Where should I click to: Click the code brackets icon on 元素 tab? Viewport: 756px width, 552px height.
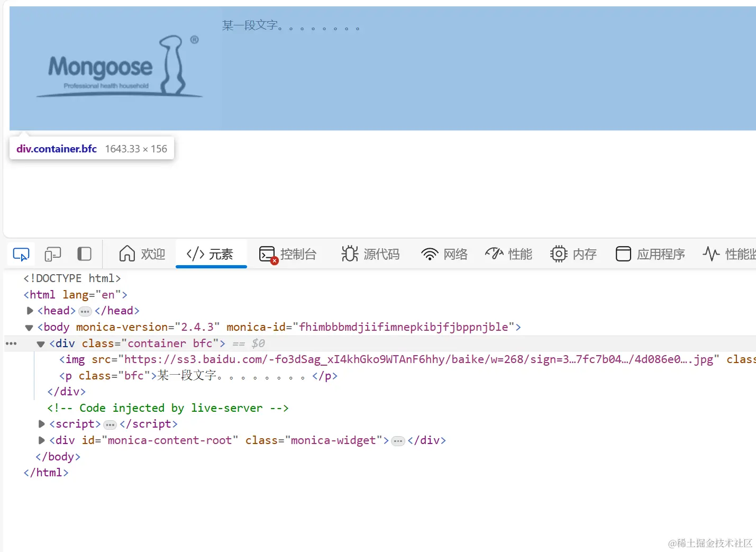click(195, 254)
